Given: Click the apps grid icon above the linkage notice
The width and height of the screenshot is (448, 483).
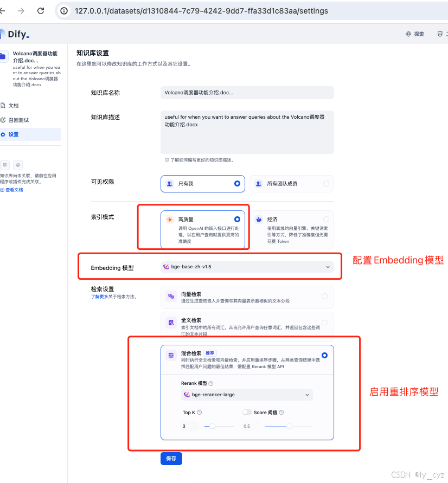Looking at the screenshot, I should [x=5, y=165].
